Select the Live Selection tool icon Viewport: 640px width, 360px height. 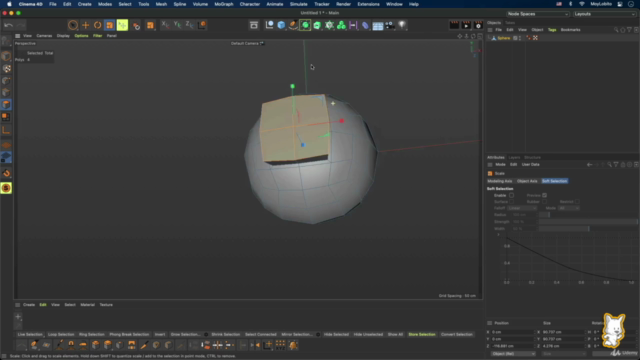[73, 25]
